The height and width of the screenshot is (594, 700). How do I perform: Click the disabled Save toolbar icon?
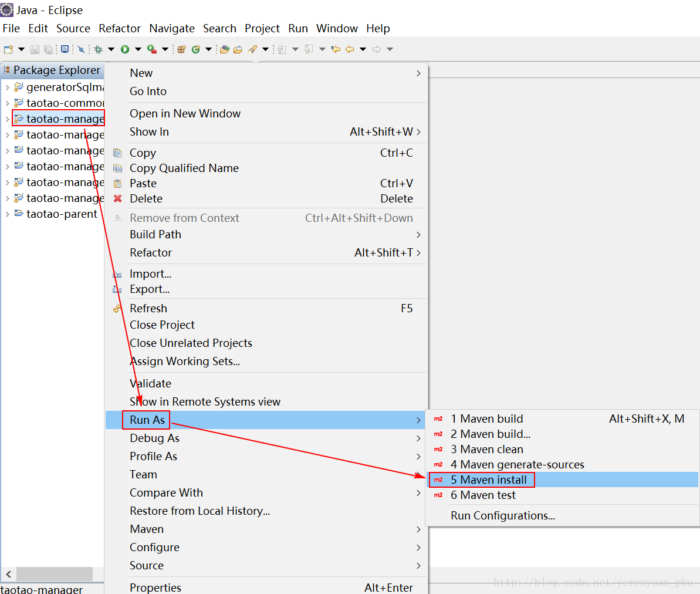tap(35, 49)
